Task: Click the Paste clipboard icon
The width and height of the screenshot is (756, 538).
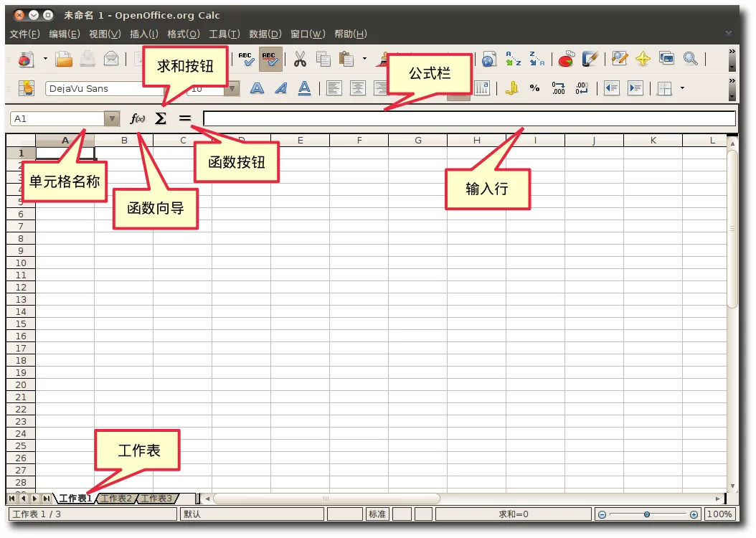Action: click(346, 60)
